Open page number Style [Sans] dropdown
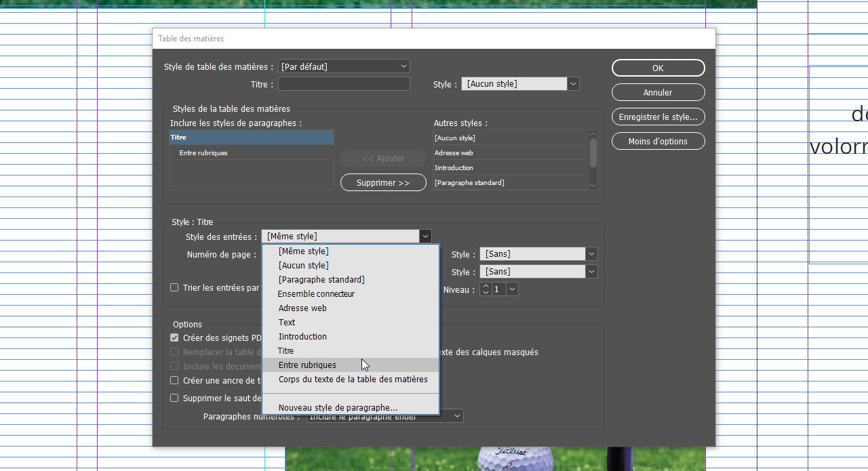This screenshot has width=868, height=471. click(538, 253)
